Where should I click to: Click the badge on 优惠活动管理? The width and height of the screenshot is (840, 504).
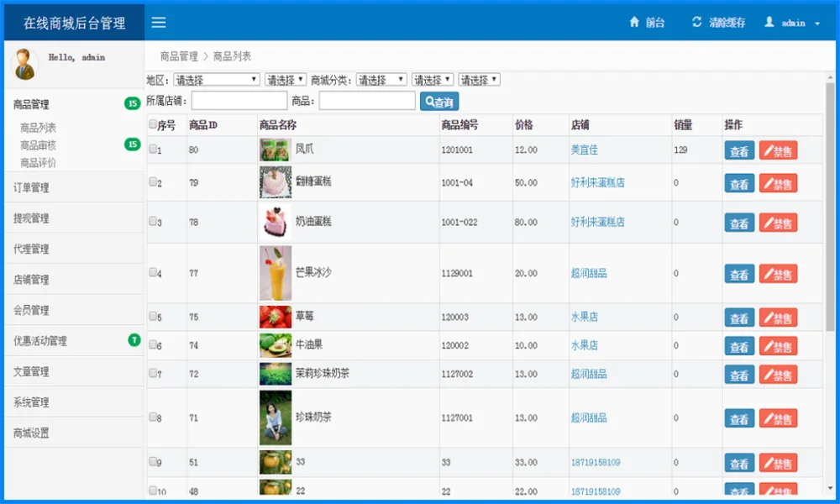(134, 340)
